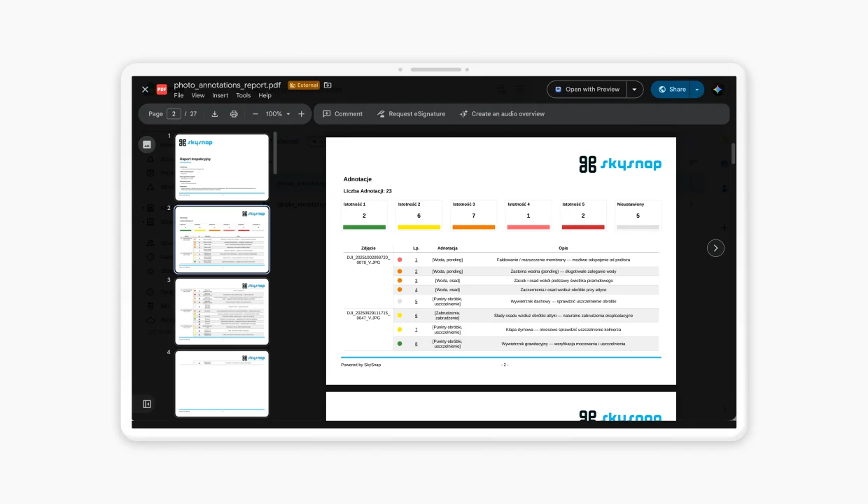Screen dimensions: 868x504
Task: Expand the 100% zoom level dropdown
Action: (278, 114)
